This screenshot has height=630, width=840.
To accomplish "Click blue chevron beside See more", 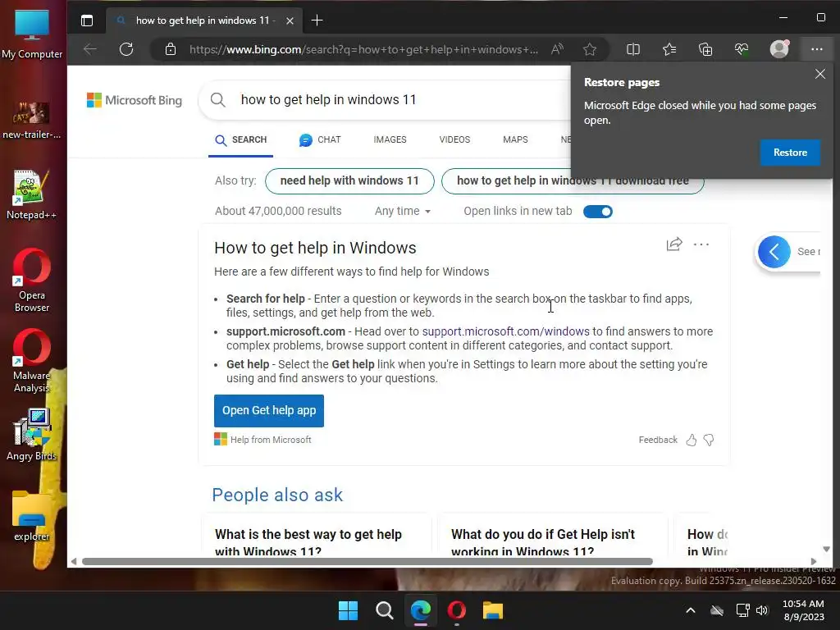I will coord(774,252).
